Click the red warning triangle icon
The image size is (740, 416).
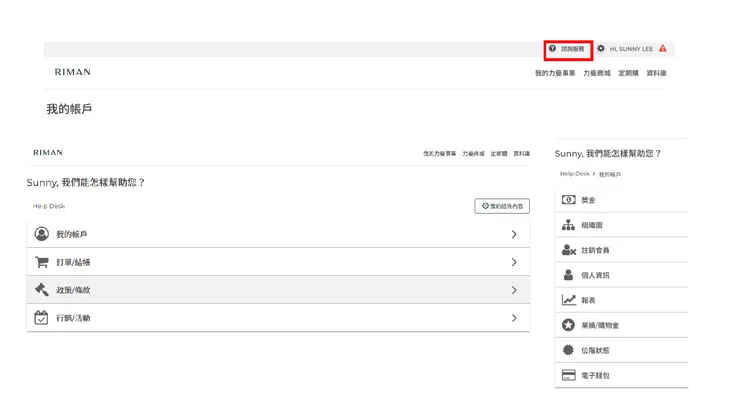coord(663,48)
